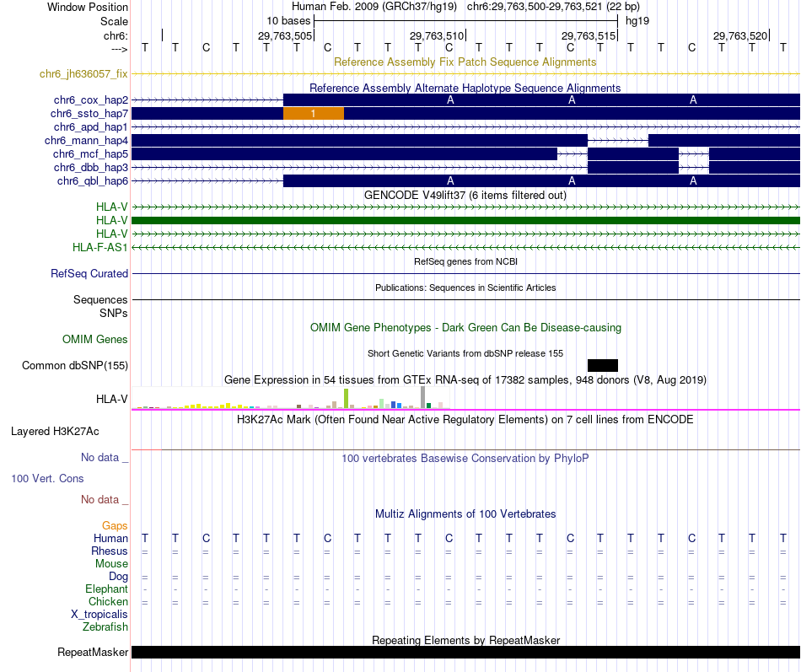Select the chr6_cox_hap2 haplotype label
801x672 pixels.
(x=91, y=99)
